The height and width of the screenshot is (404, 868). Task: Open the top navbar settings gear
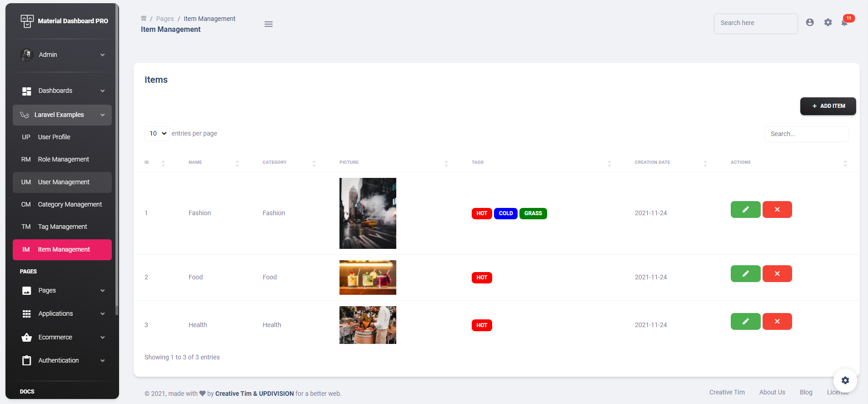pos(828,22)
